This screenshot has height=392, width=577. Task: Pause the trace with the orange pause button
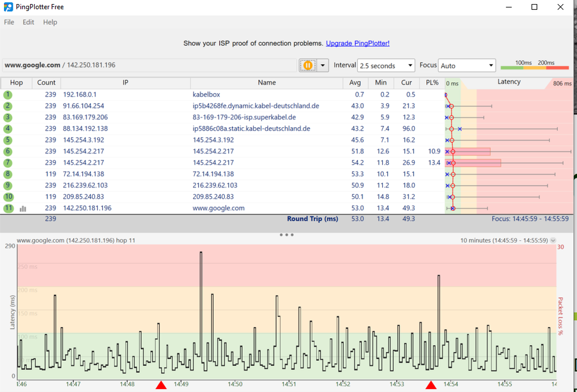coord(308,65)
